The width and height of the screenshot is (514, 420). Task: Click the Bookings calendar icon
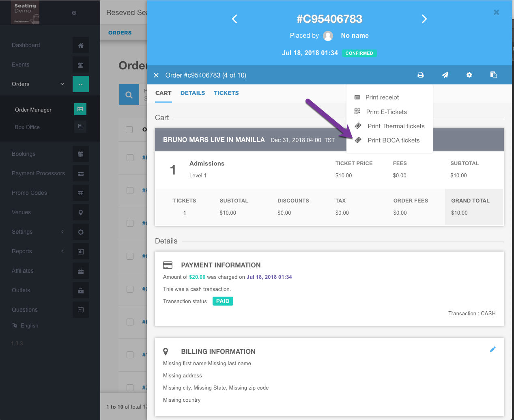click(x=81, y=154)
